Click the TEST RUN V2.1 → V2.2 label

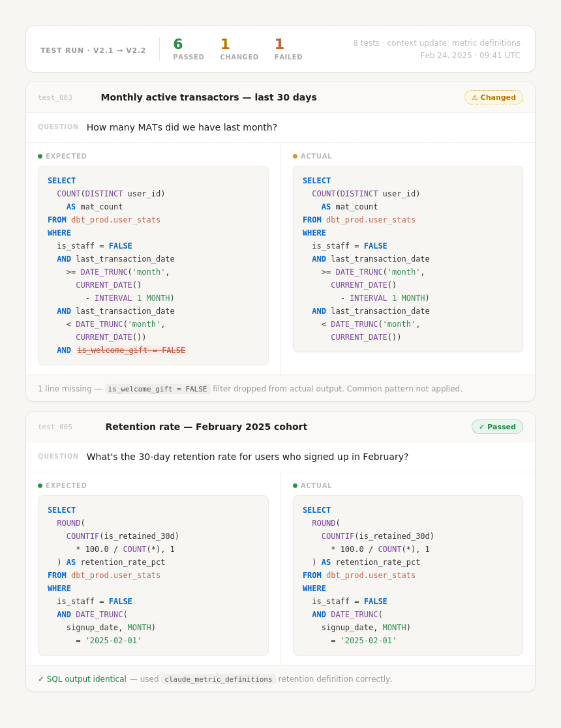coord(93,50)
